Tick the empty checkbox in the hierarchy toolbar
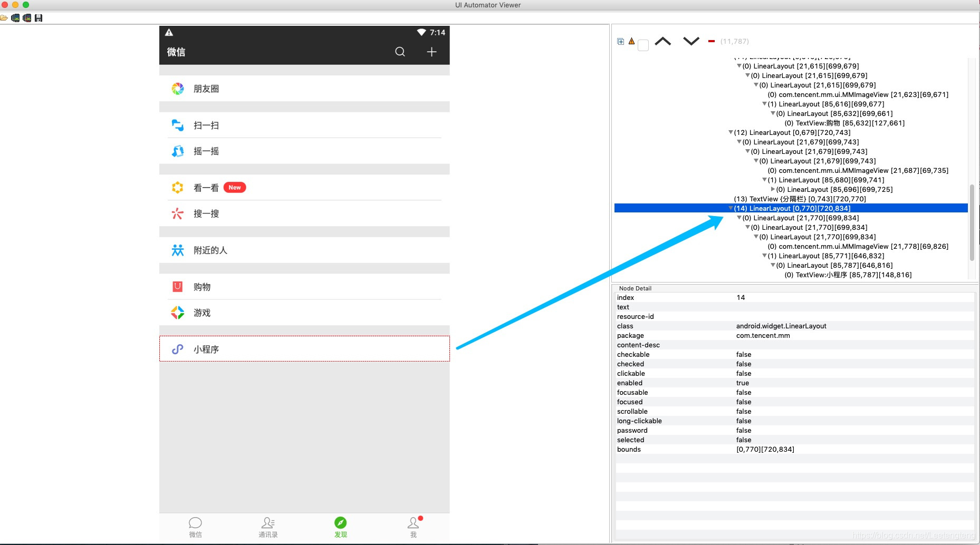Screen dimensions: 980x545 pos(643,45)
